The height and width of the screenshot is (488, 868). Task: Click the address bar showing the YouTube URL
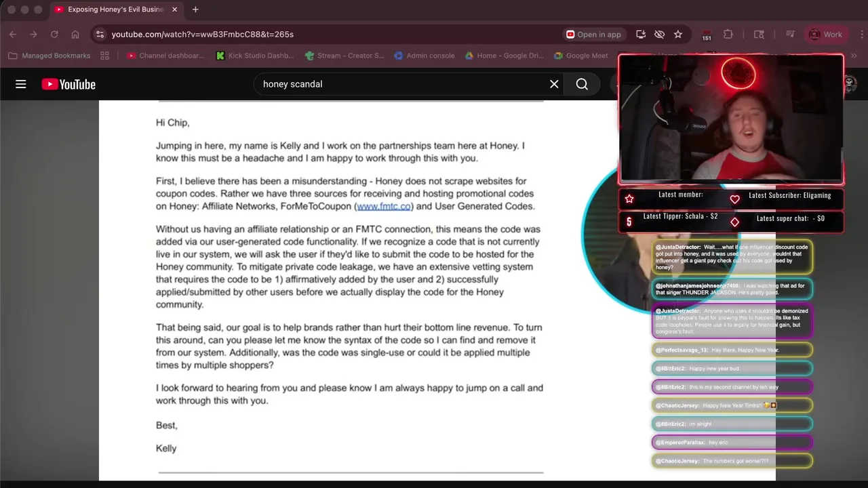[x=332, y=34]
